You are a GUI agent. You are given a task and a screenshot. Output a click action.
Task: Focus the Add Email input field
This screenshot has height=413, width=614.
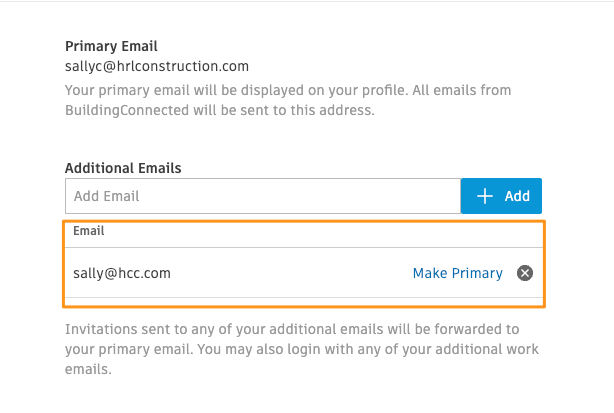[x=263, y=196]
